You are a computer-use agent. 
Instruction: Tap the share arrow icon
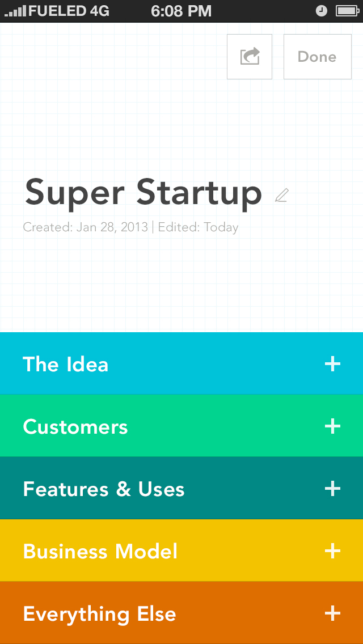pyautogui.click(x=250, y=57)
